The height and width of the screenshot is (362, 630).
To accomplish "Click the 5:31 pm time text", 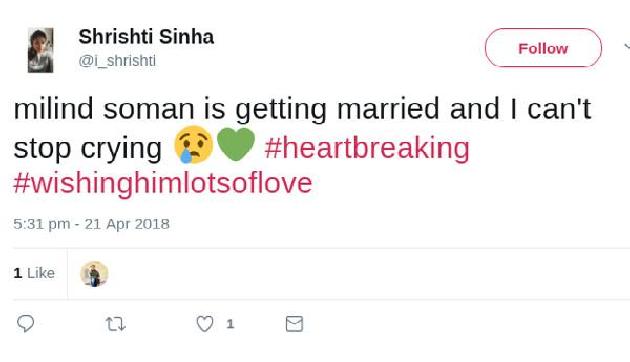I will 41,224.
